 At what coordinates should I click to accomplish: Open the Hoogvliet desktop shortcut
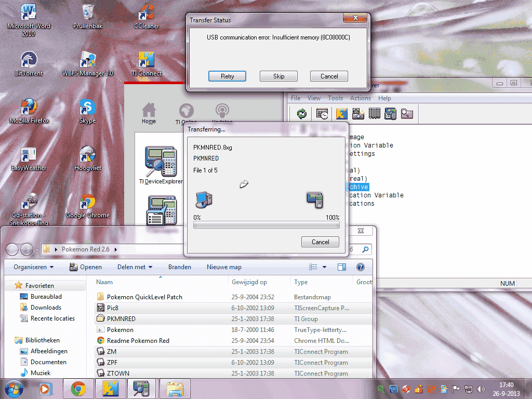point(87,158)
